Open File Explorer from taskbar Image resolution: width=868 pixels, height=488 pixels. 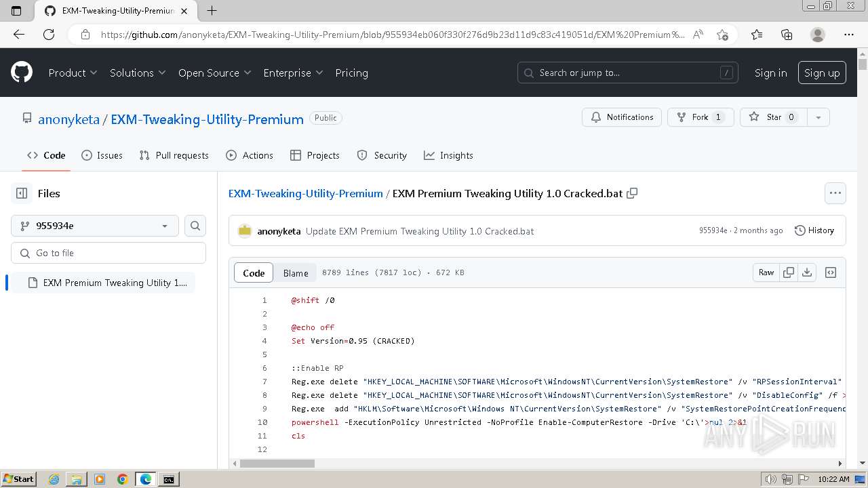[x=77, y=479]
